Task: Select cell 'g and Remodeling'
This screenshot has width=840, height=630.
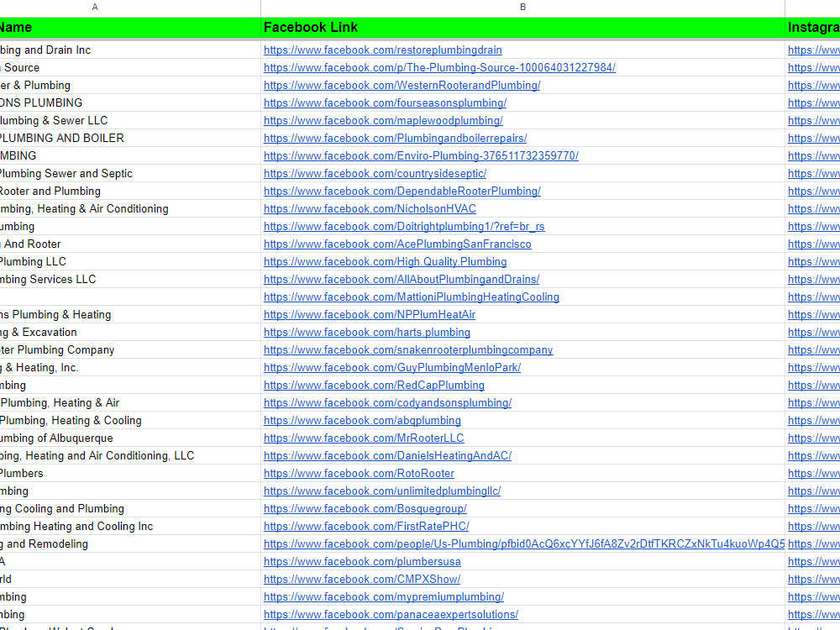Action: (130, 545)
